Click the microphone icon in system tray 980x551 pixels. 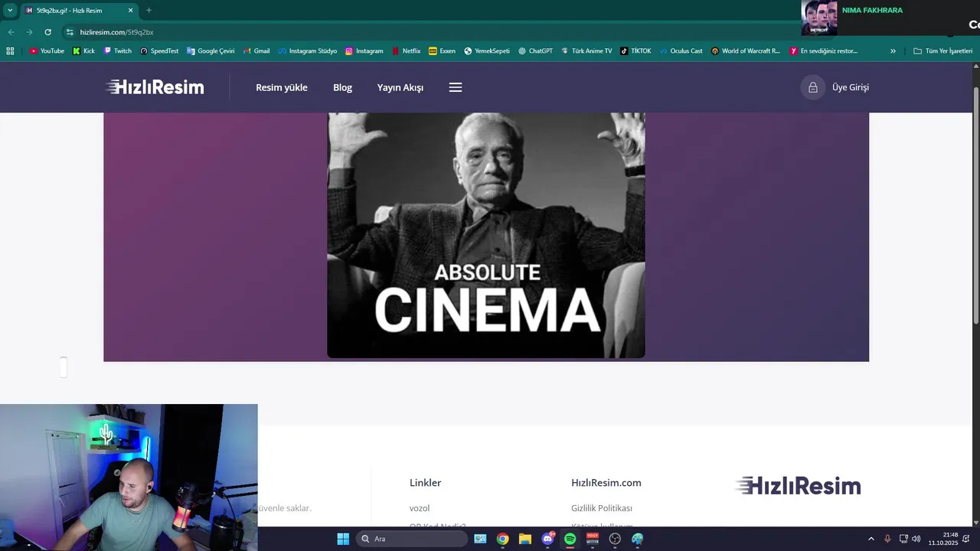tap(887, 539)
